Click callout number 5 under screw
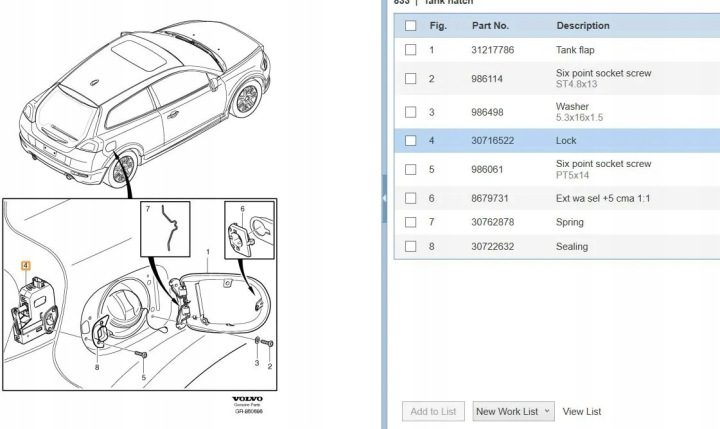 click(144, 378)
